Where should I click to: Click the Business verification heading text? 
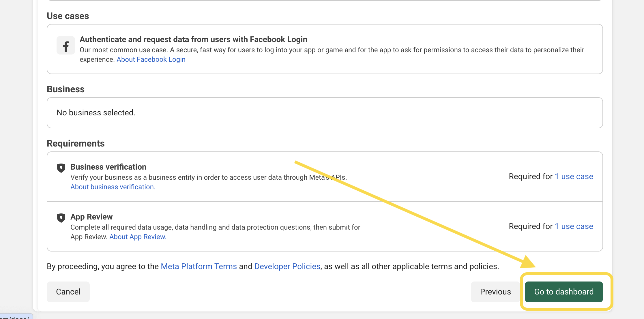(x=108, y=167)
